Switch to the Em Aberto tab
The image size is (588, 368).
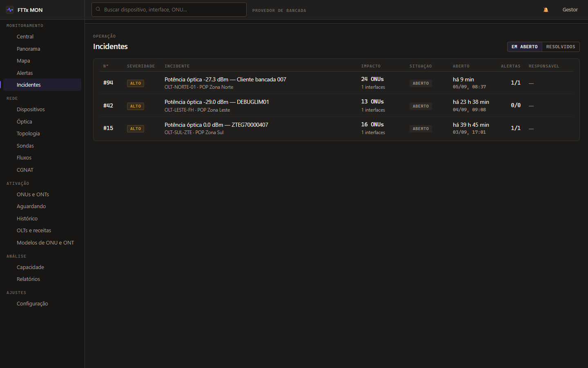[525, 47]
